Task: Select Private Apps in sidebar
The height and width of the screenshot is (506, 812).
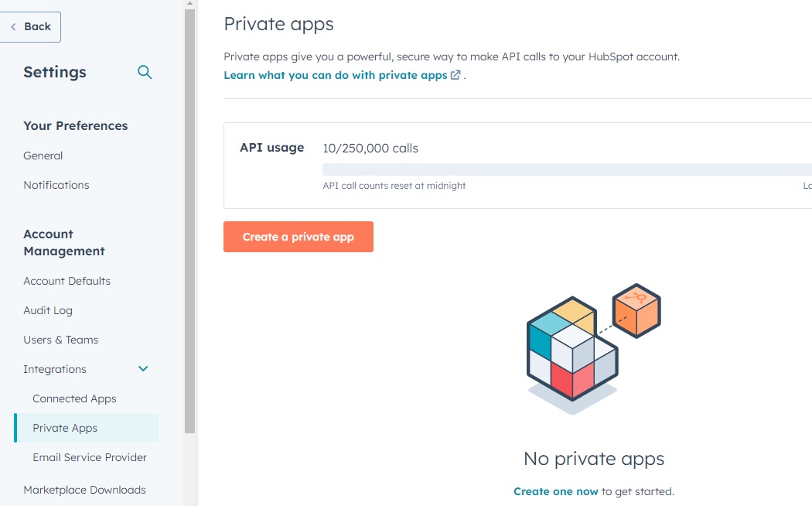Action: point(65,428)
